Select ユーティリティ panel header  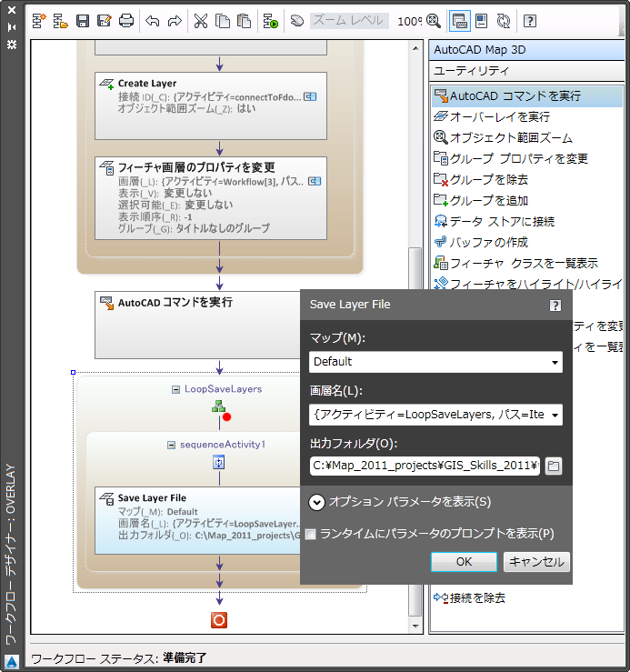[526, 71]
